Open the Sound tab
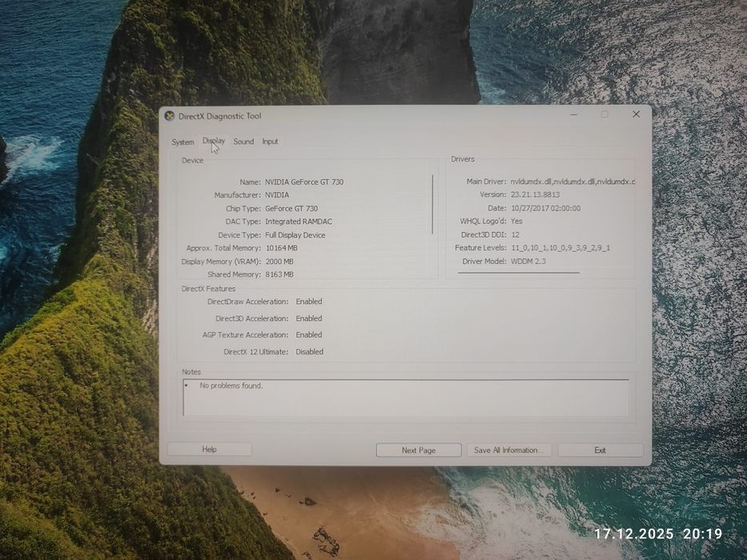747x560 pixels. pyautogui.click(x=243, y=142)
